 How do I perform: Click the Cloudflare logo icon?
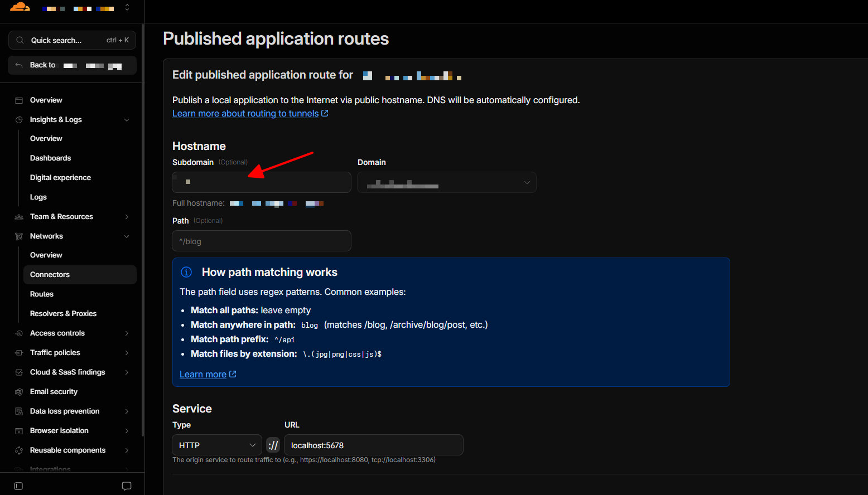[20, 7]
